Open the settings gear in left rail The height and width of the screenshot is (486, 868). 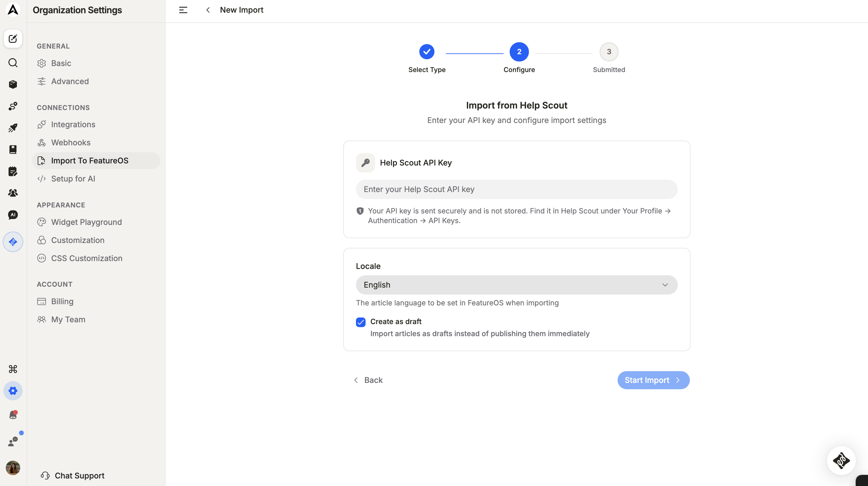tap(13, 391)
